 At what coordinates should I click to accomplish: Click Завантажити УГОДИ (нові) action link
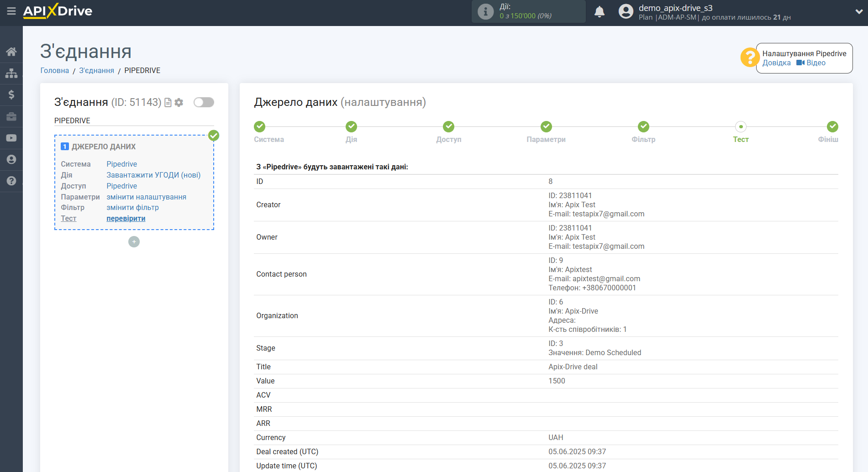(153, 175)
